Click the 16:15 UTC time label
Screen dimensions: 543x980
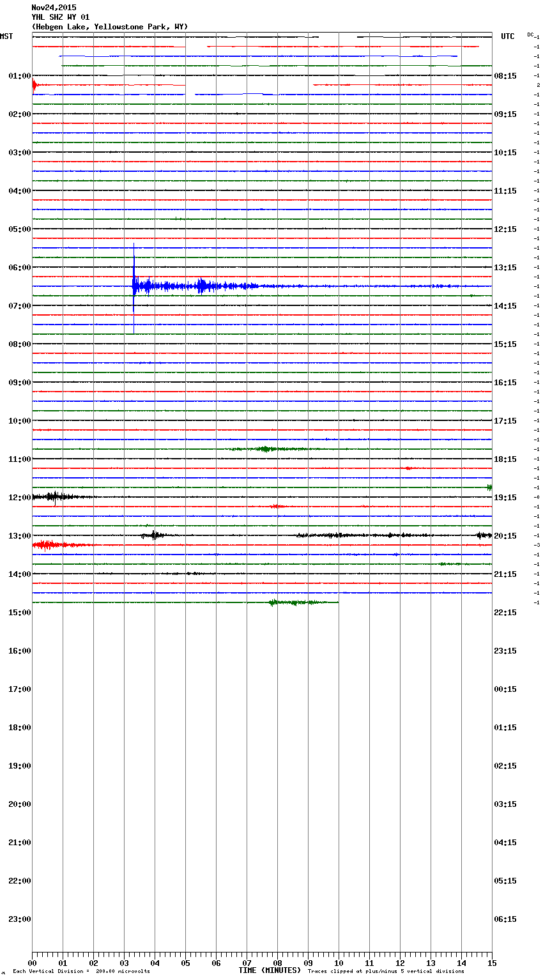505,383
